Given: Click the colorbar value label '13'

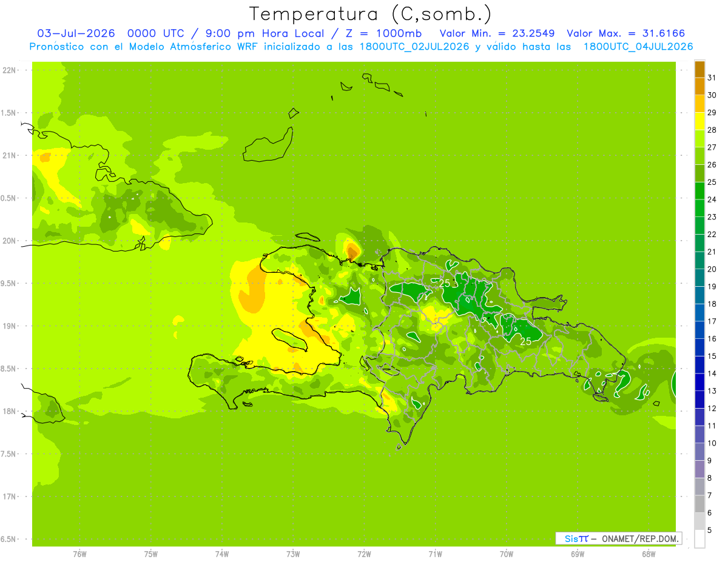Looking at the screenshot, I should coord(712,391).
